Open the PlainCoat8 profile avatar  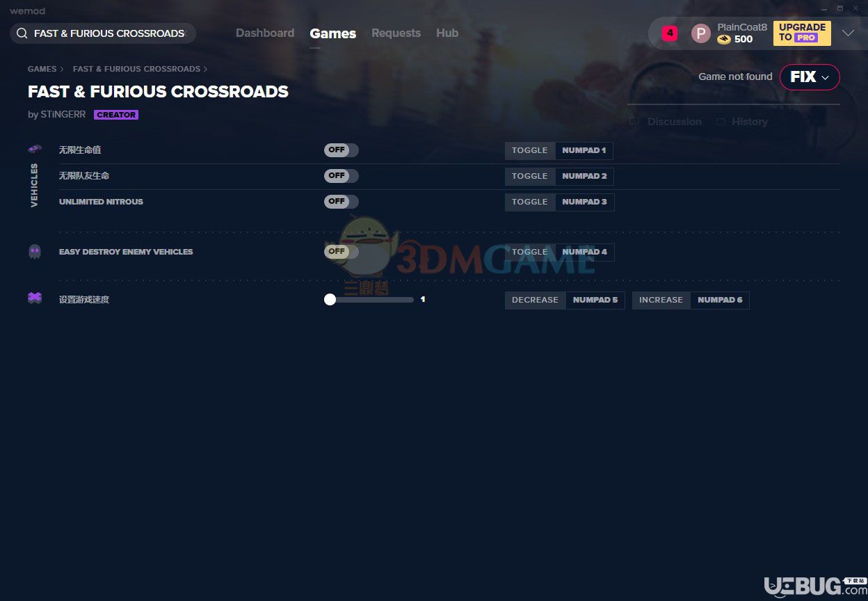coord(701,33)
